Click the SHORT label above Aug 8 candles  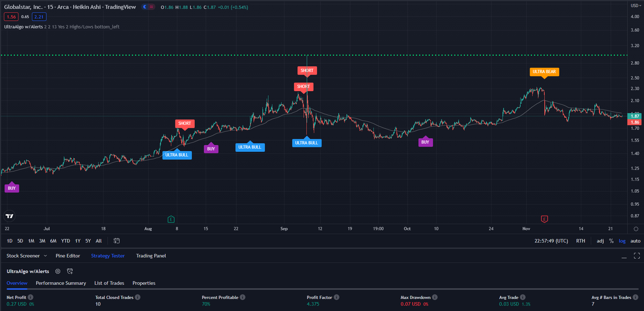point(185,123)
